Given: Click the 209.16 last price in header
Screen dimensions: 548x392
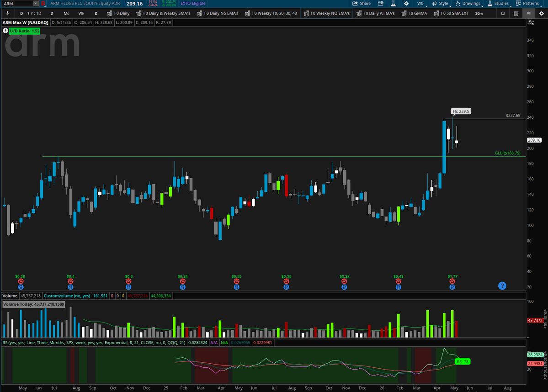Looking at the screenshot, I should [x=134, y=4].
